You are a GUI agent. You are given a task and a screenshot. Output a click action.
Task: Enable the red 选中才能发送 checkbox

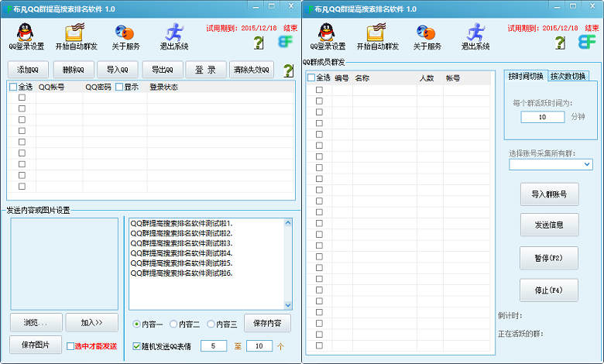[70, 346]
